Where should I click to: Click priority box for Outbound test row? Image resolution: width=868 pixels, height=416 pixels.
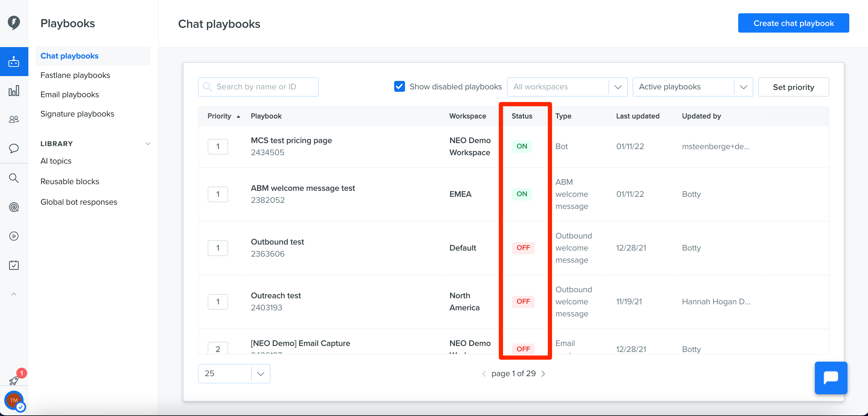tap(218, 248)
